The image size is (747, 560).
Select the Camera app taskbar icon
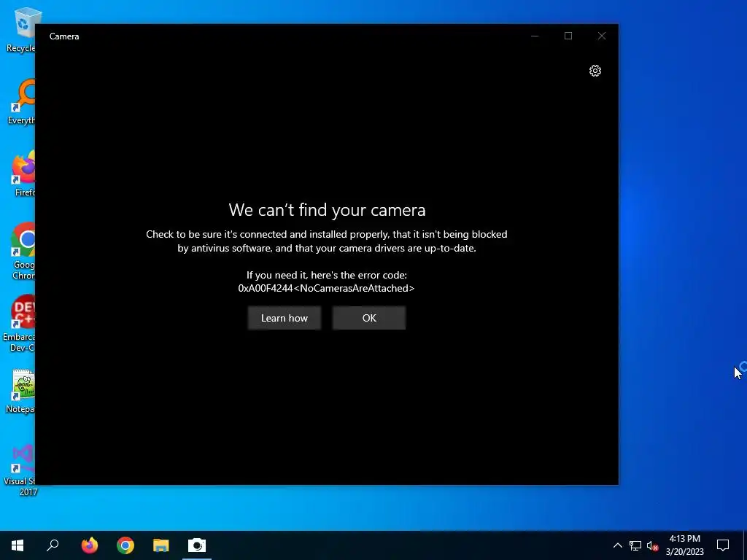pos(197,545)
